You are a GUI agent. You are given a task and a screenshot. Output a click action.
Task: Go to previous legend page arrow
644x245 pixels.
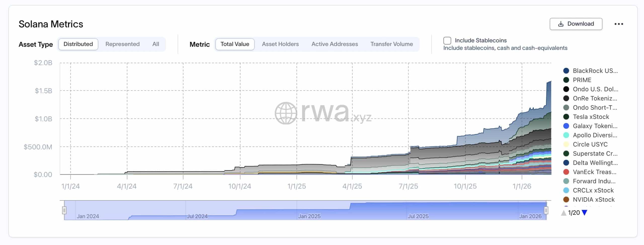tap(563, 213)
